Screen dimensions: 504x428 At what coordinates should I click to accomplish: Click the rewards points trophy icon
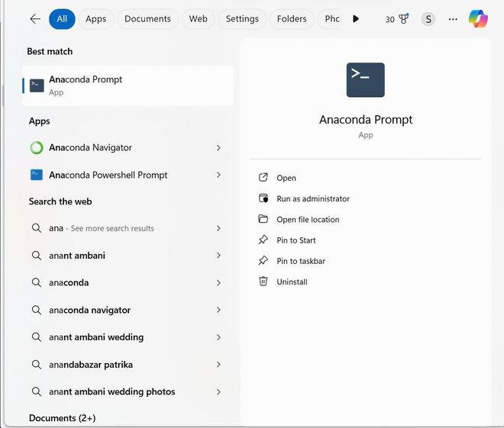403,19
